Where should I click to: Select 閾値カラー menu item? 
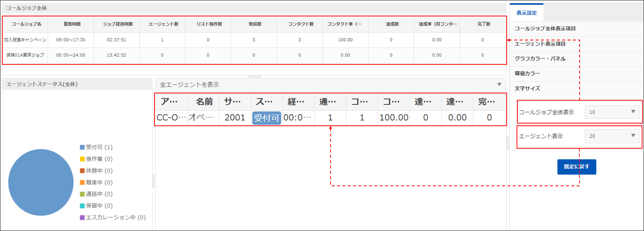[527, 74]
